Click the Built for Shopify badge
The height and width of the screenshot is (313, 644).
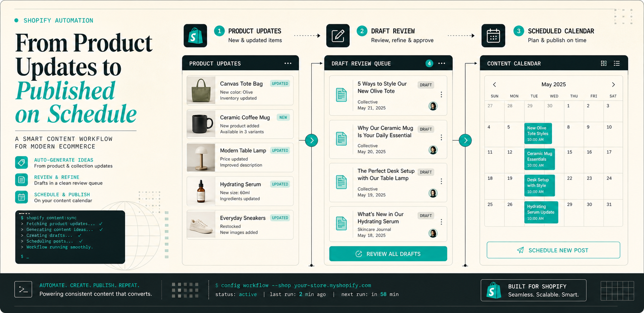[x=533, y=290]
